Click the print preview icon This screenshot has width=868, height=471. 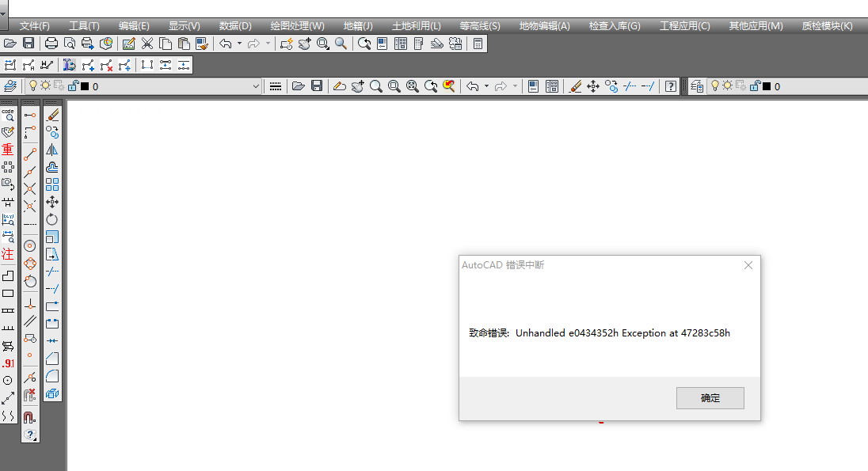pos(69,44)
